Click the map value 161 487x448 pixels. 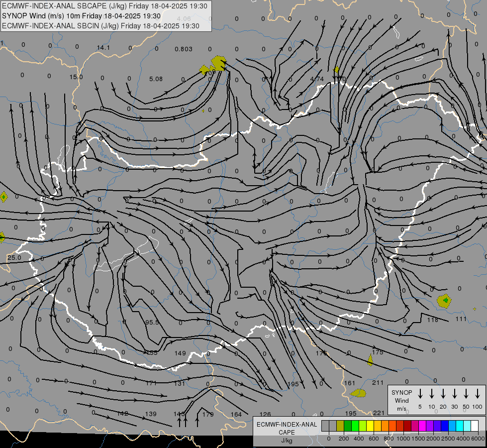tap(350, 383)
